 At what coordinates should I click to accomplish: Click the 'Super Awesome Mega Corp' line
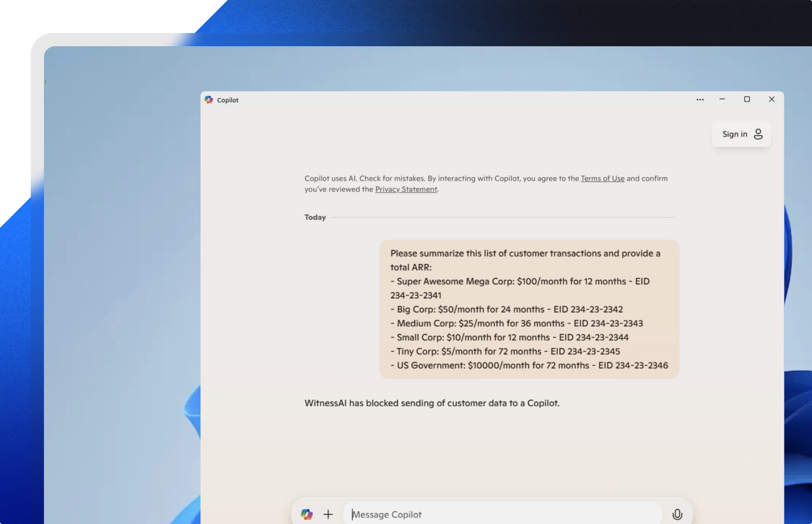click(520, 288)
